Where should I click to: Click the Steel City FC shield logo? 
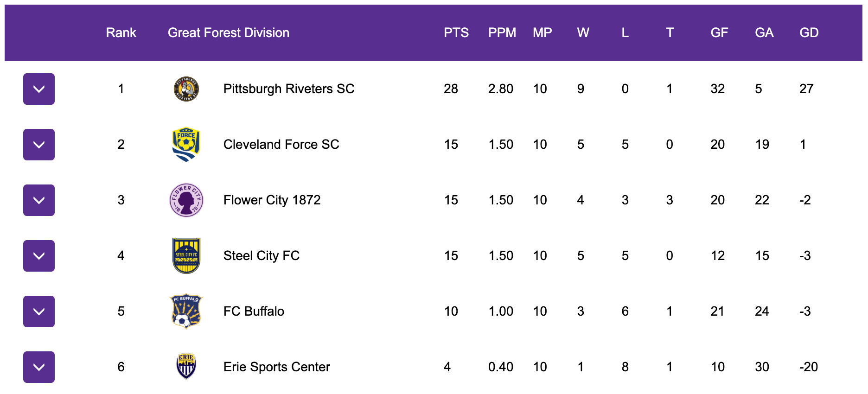point(186,256)
